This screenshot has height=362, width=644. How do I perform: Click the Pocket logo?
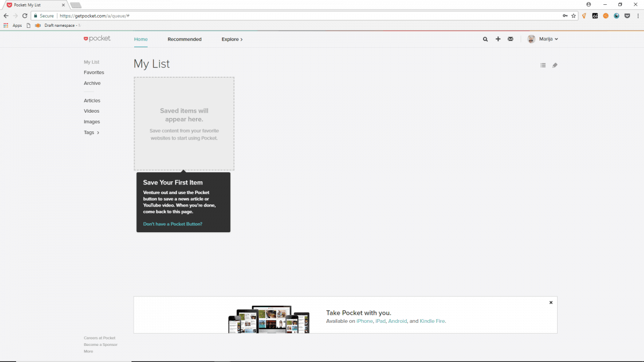(x=97, y=39)
